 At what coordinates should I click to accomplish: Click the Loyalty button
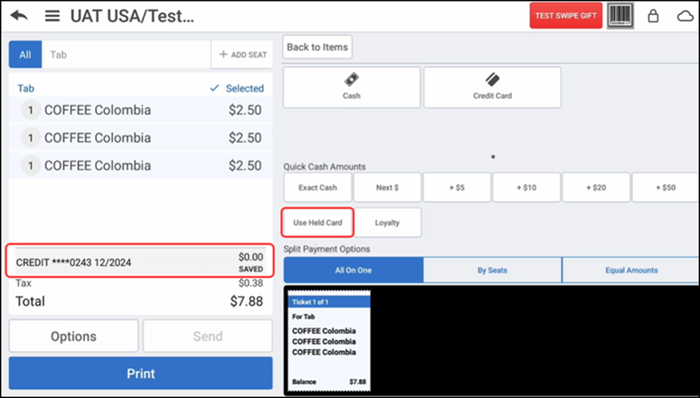point(388,222)
